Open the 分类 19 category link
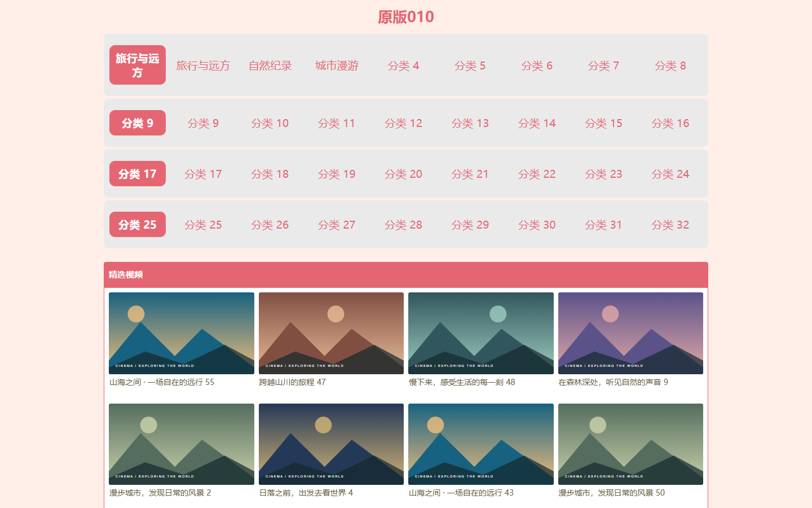The width and height of the screenshot is (812, 508). (x=337, y=174)
